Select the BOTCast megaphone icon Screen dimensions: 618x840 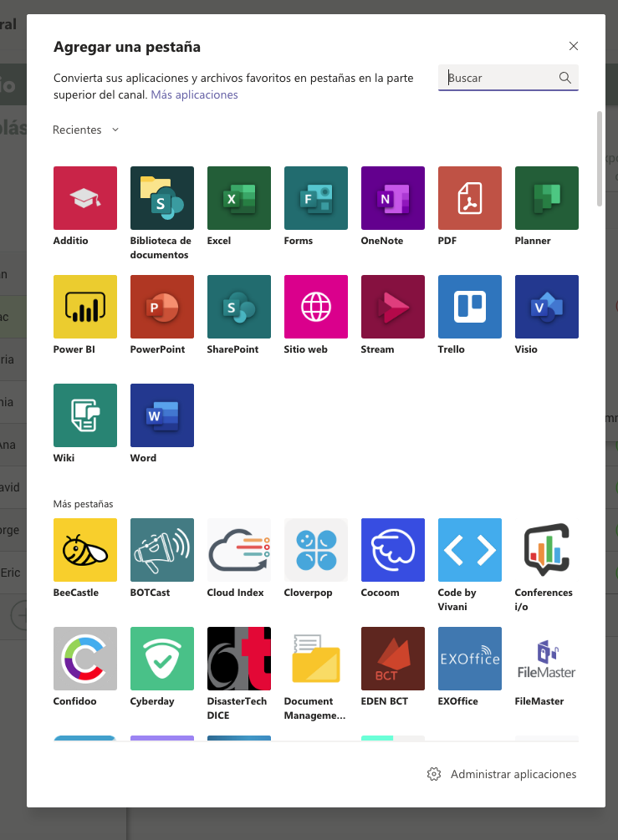[x=162, y=550]
